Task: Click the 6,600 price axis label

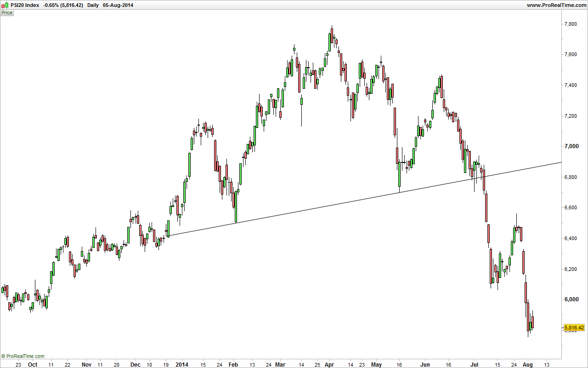Action: coord(571,207)
